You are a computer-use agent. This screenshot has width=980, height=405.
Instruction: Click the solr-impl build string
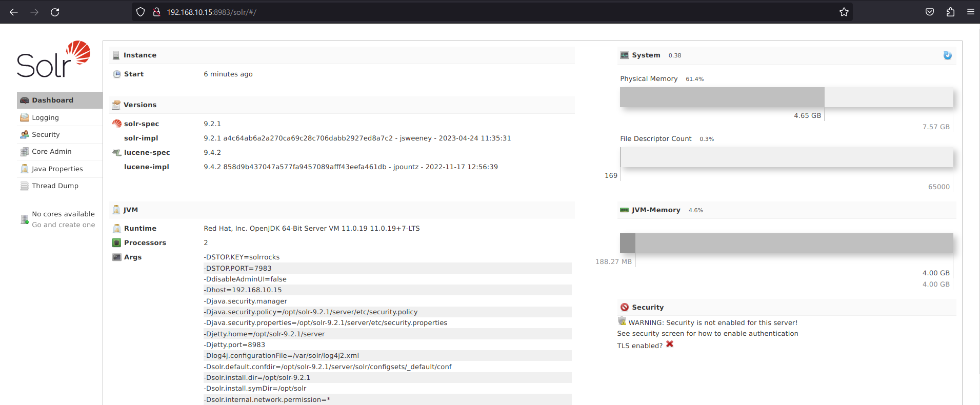click(x=357, y=138)
